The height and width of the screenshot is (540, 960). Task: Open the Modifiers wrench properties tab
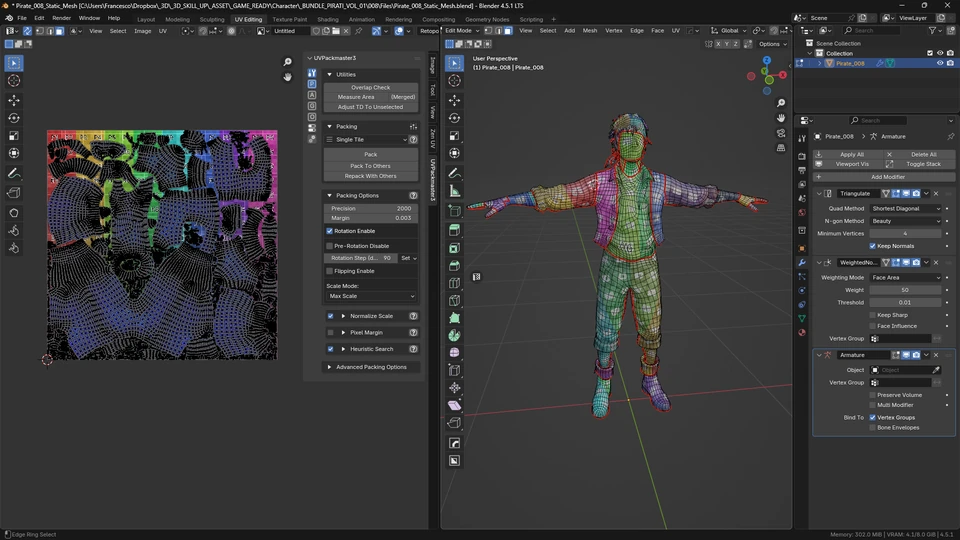click(x=802, y=262)
